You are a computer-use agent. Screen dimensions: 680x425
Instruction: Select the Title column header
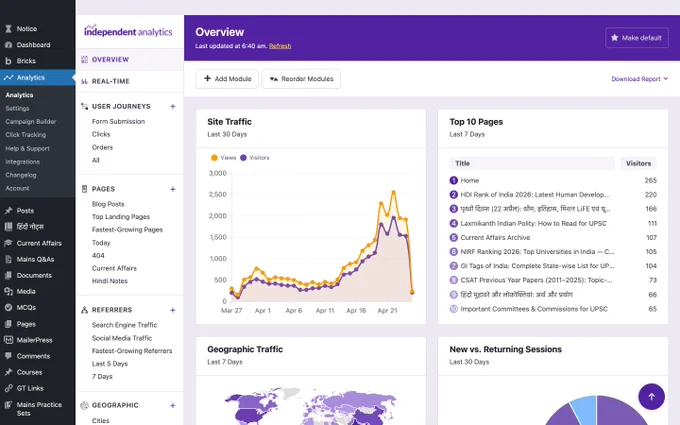tap(532, 163)
